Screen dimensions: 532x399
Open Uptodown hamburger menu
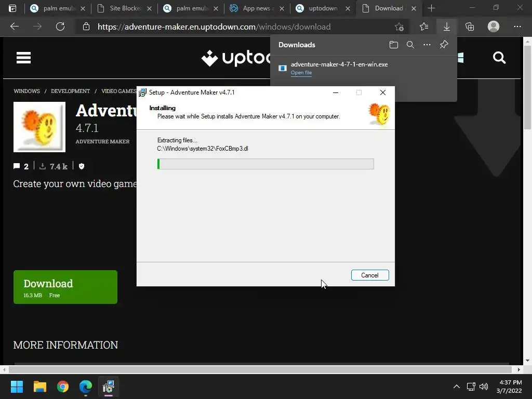click(24, 58)
